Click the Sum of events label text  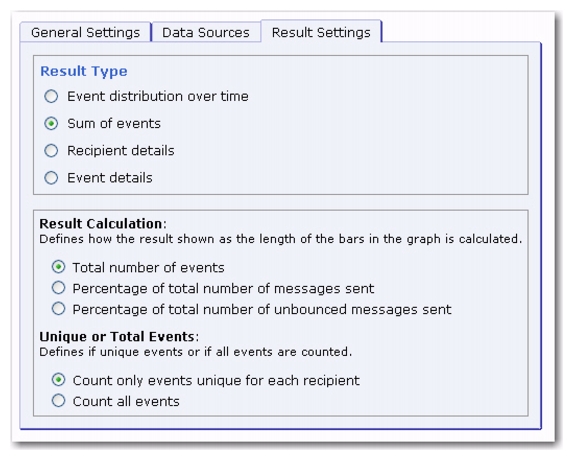click(x=114, y=123)
